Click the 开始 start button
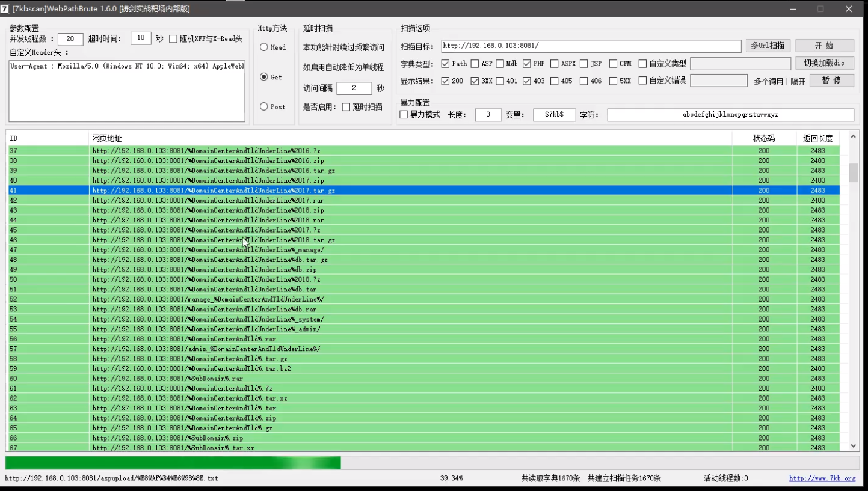Image resolution: width=868 pixels, height=491 pixels. (x=825, y=46)
